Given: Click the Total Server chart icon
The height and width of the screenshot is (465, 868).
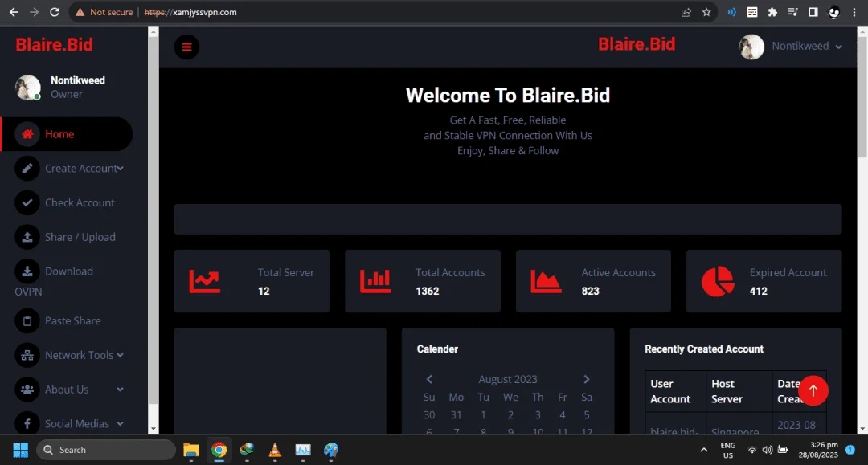Looking at the screenshot, I should pos(204,281).
